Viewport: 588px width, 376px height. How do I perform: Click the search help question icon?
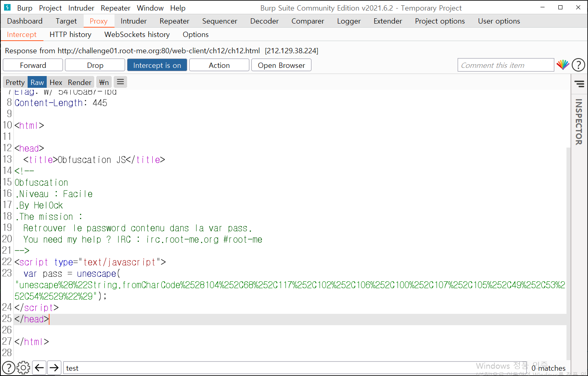pyautogui.click(x=9, y=368)
